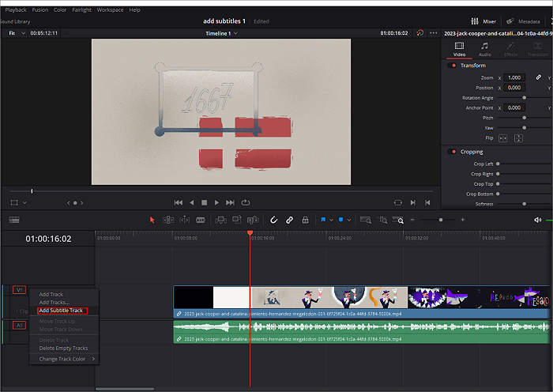The height and width of the screenshot is (392, 553).
Task: Choose Delete Empty Tracks entry
Action: pyautogui.click(x=63, y=349)
